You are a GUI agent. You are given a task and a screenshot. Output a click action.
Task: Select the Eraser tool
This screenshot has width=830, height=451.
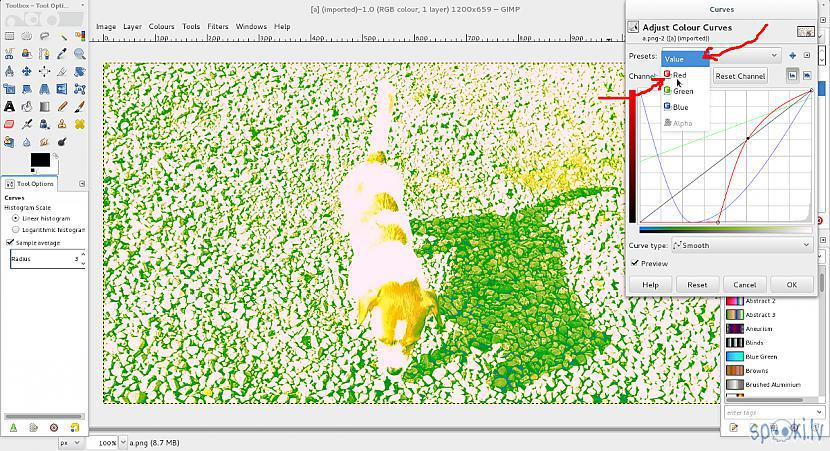tap(9, 124)
